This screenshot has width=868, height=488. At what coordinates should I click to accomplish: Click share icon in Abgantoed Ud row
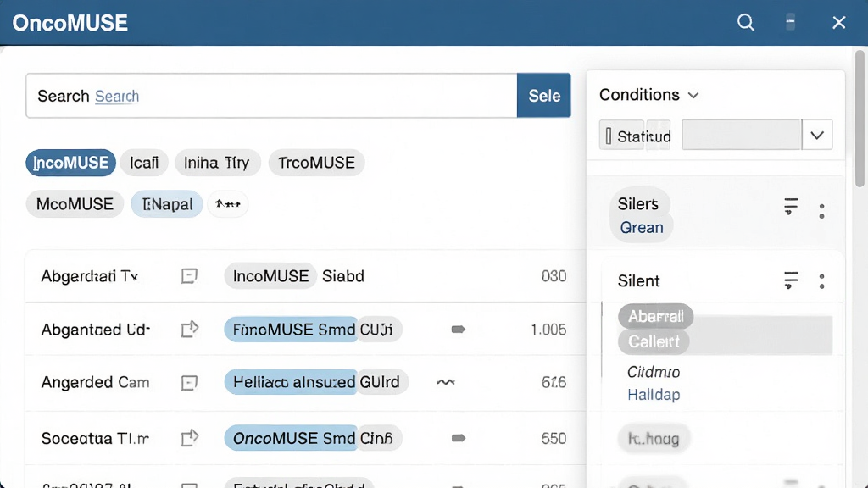click(189, 330)
